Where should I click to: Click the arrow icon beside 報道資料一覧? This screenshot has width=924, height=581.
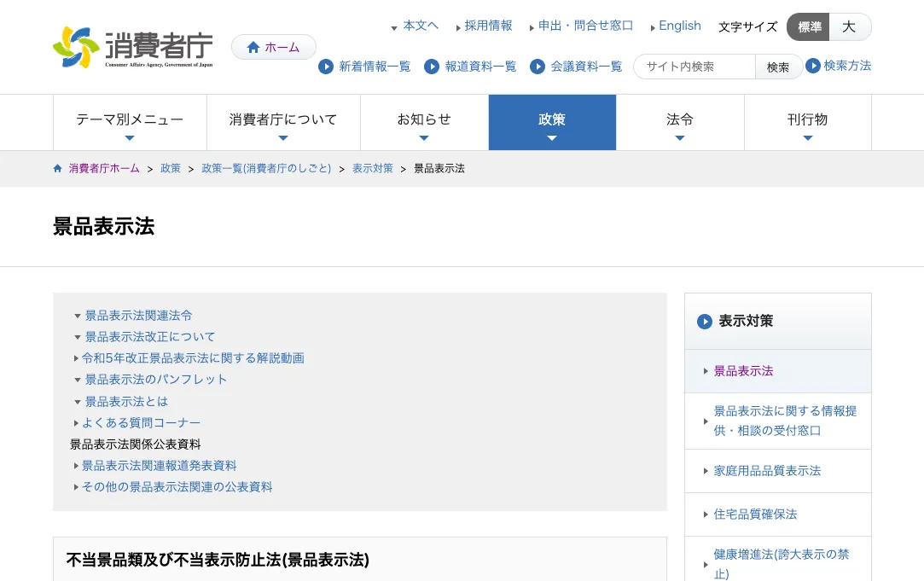pos(432,67)
